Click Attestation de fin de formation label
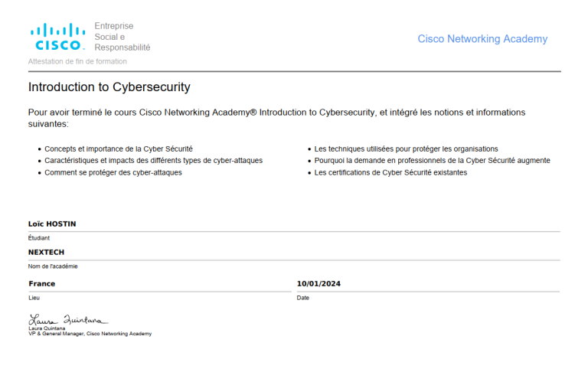The height and width of the screenshot is (382, 588). (x=77, y=61)
